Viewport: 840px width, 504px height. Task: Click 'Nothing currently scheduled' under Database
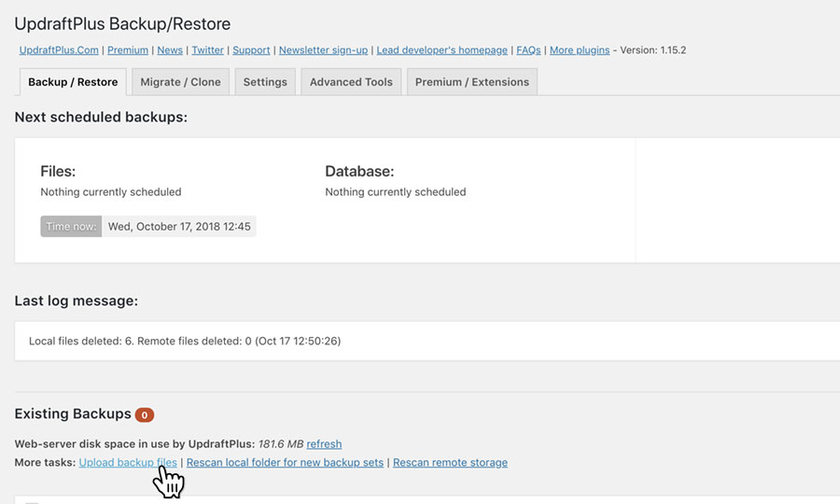(x=396, y=191)
